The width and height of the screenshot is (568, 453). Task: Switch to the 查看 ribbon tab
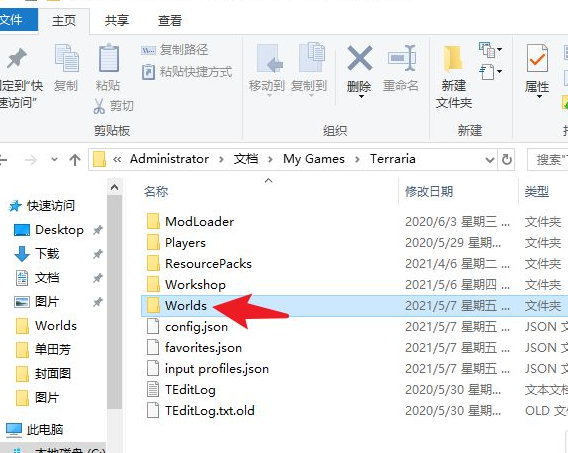pos(170,20)
